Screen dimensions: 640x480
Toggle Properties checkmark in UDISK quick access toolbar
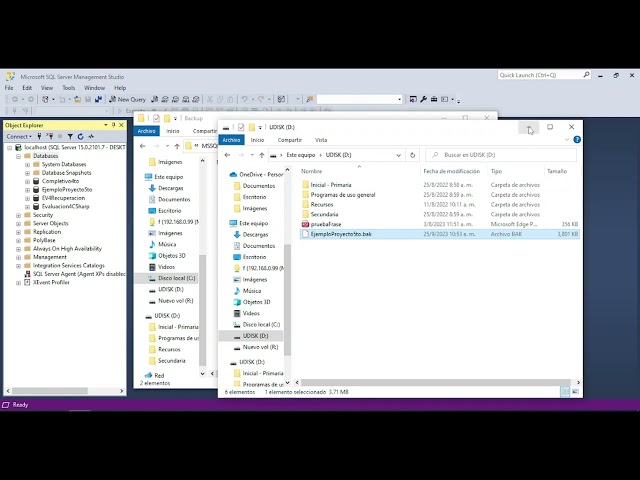(241, 127)
